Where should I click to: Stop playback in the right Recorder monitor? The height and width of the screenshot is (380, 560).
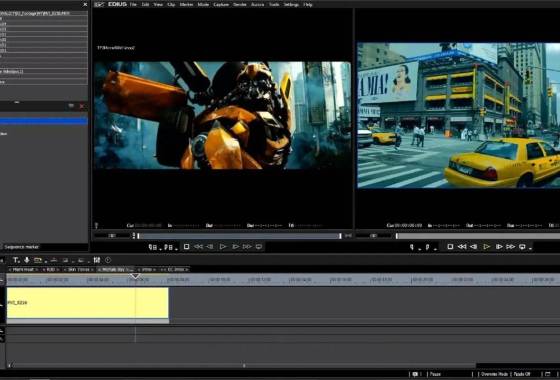tap(450, 247)
